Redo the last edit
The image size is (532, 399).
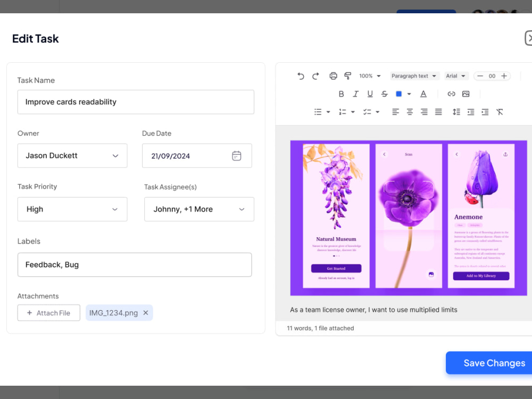click(x=315, y=76)
